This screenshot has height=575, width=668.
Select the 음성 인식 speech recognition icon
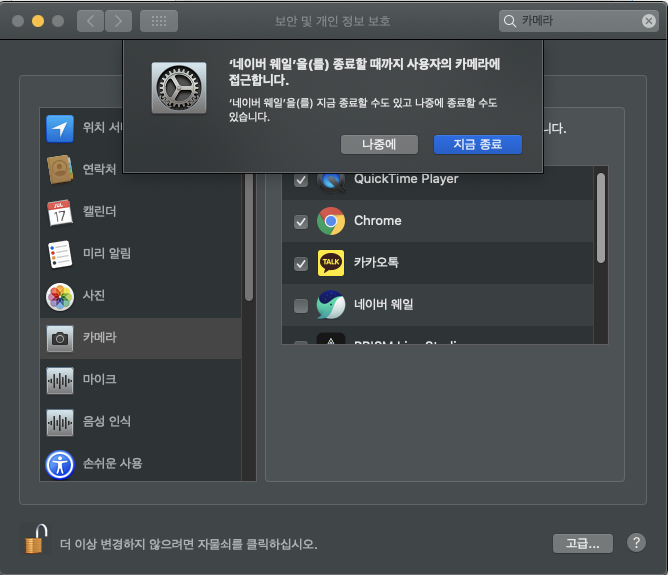click(60, 423)
